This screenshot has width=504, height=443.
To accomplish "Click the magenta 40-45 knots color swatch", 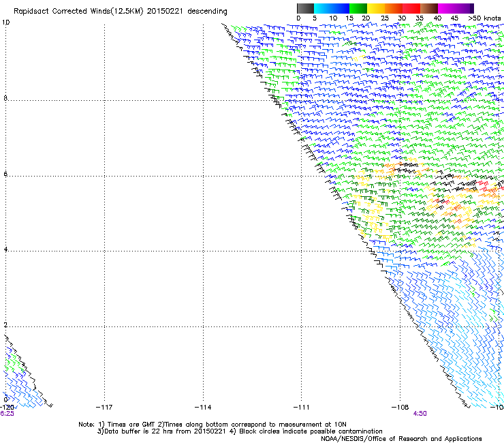I will coord(447,8).
